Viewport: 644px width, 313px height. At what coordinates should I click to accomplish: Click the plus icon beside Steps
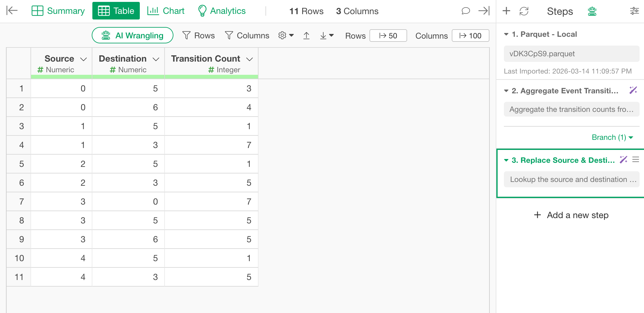tap(506, 11)
